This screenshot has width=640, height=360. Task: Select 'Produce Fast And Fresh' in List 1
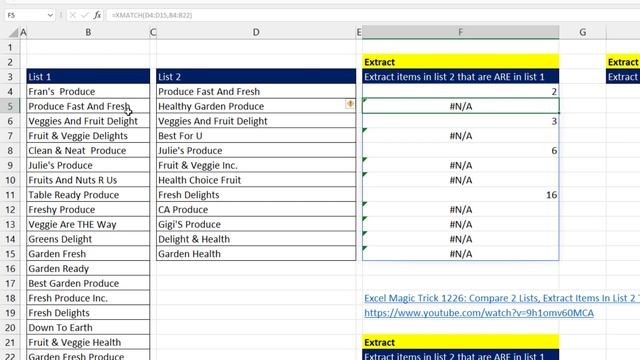[x=88, y=106]
